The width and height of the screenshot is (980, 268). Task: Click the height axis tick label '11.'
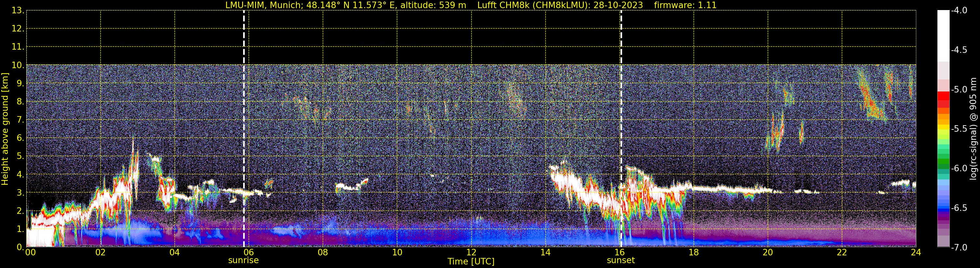(18, 47)
